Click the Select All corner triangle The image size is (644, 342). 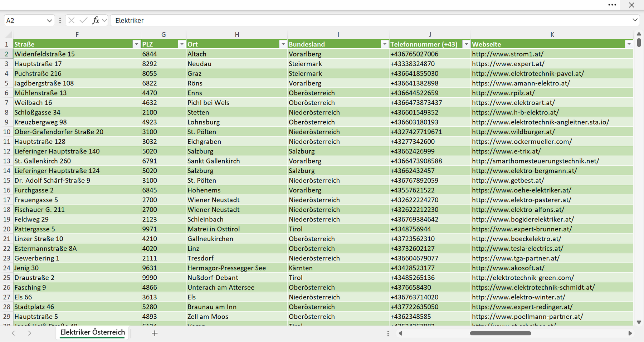pos(8,35)
